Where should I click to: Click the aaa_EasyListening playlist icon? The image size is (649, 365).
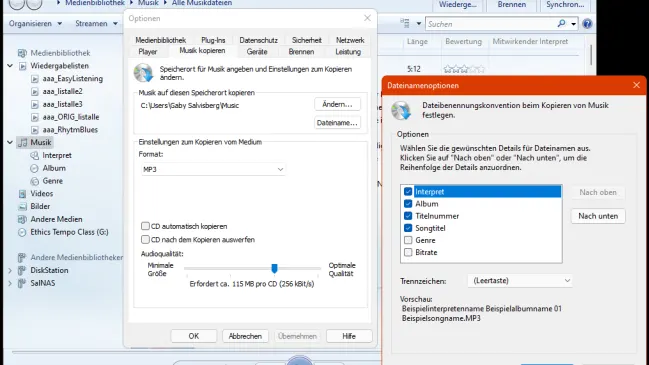(x=35, y=79)
